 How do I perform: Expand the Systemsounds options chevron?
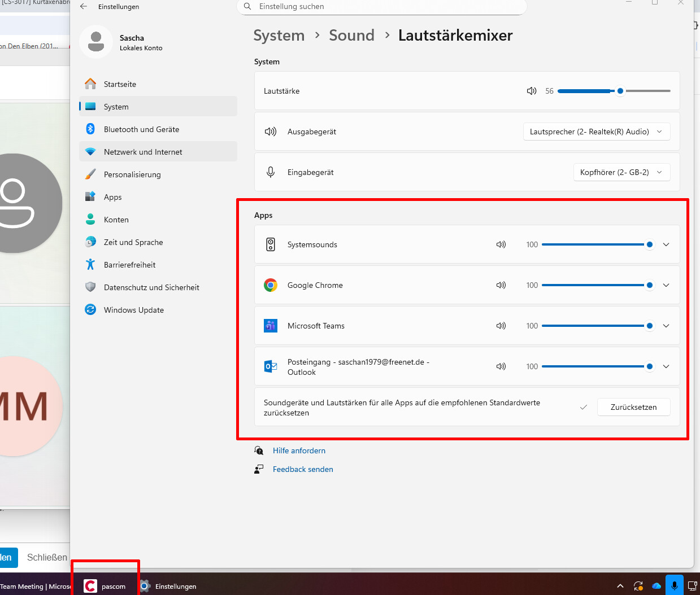pyautogui.click(x=666, y=244)
